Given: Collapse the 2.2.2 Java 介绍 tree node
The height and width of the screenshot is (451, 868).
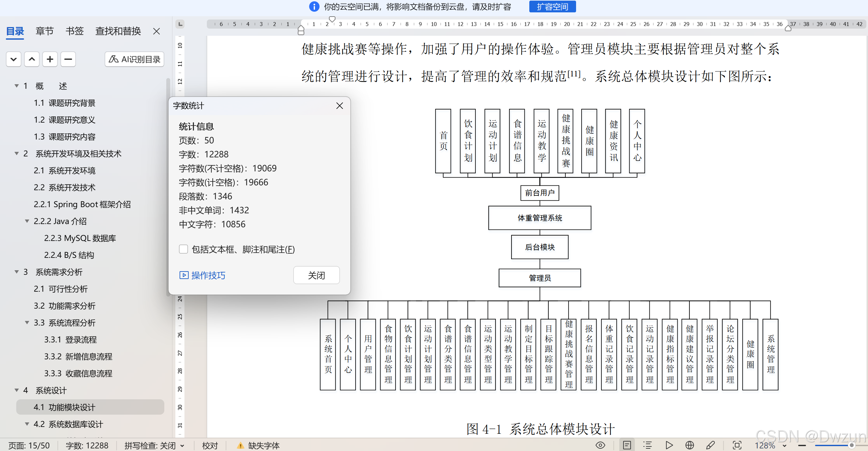Looking at the screenshot, I should pos(27,221).
